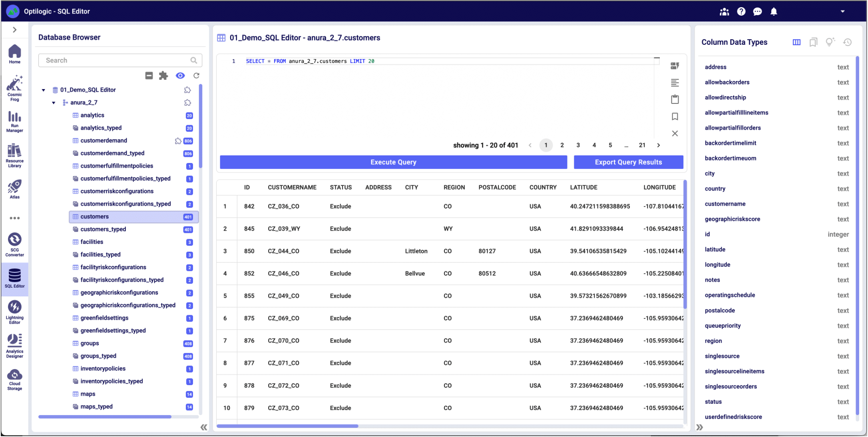This screenshot has width=868, height=437.
Task: Click Export Query Results button
Action: pyautogui.click(x=628, y=162)
